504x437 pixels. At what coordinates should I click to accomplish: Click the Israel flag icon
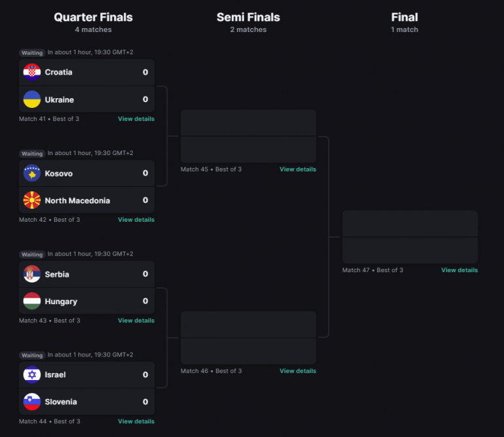click(x=32, y=375)
